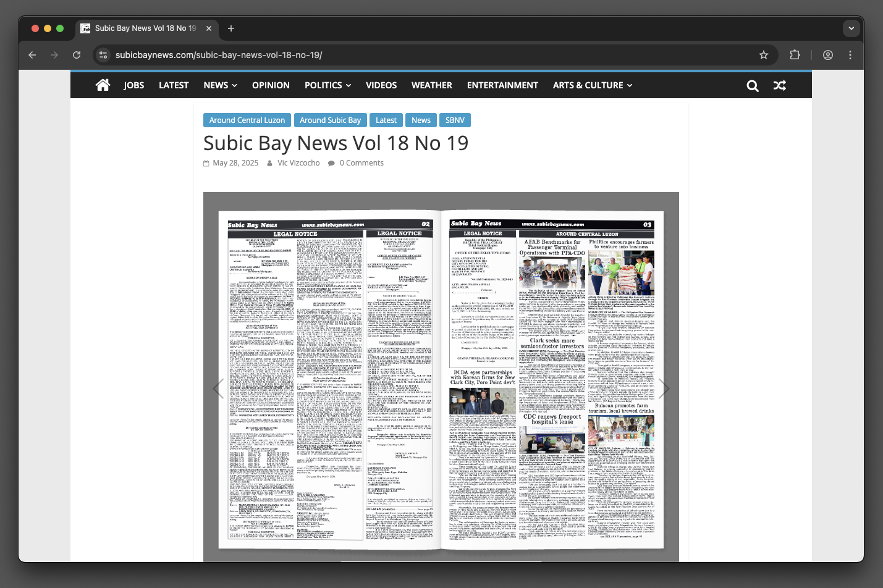
Task: Click the Around Central Luzon category tag
Action: [247, 120]
